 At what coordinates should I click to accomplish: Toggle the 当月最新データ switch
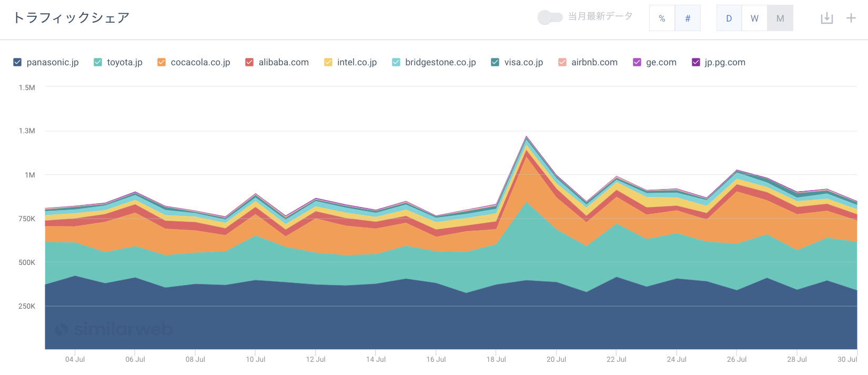tap(550, 17)
